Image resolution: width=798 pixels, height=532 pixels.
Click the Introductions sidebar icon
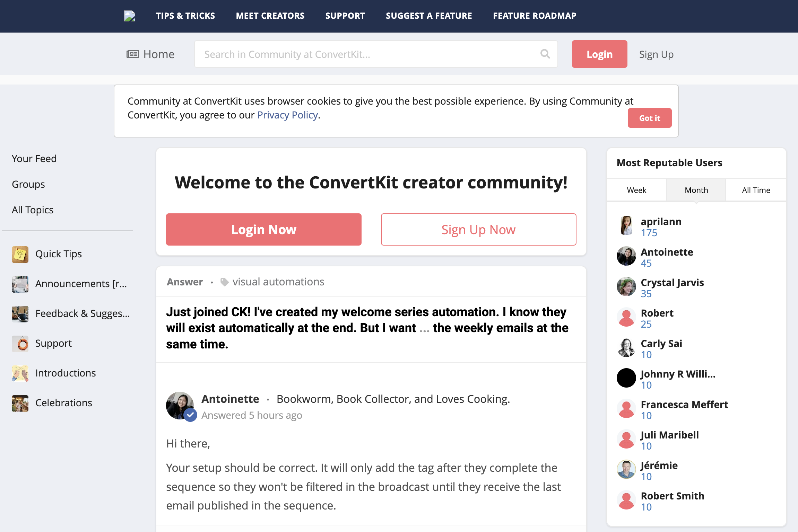[21, 373]
